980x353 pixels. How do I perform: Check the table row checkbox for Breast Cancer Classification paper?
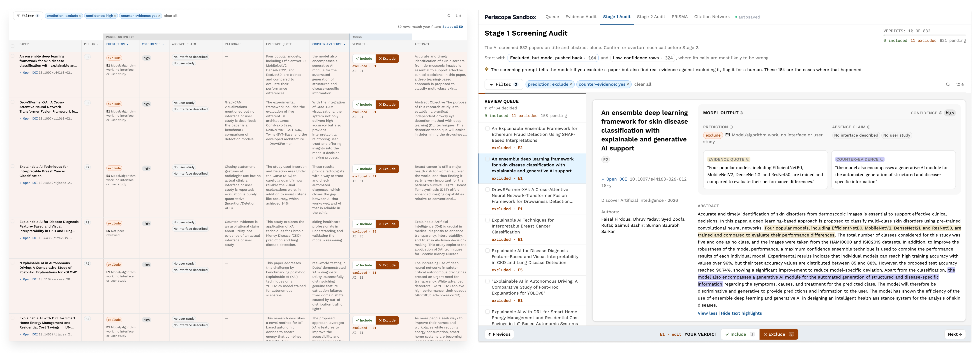(x=13, y=166)
